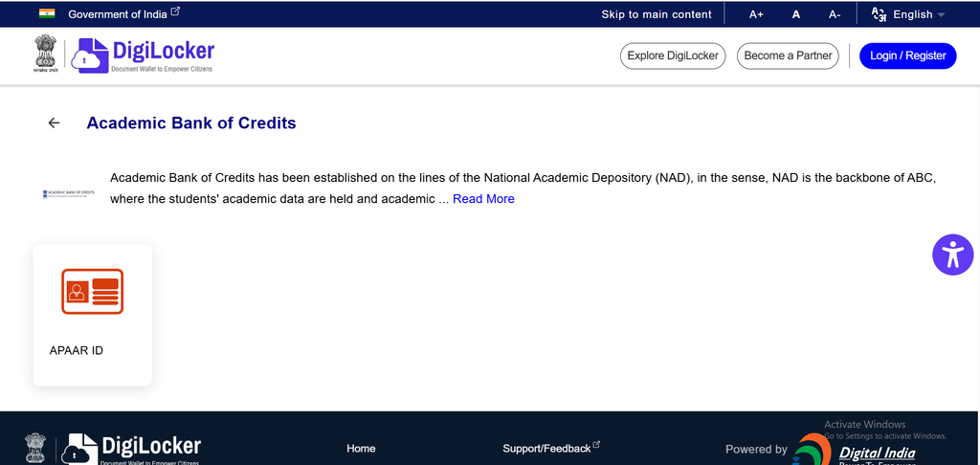Open the accessibility widget icon

point(953,255)
